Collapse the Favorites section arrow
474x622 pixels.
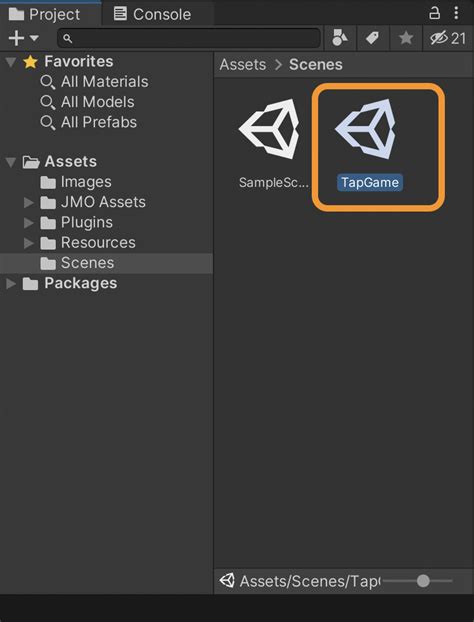pyautogui.click(x=11, y=61)
